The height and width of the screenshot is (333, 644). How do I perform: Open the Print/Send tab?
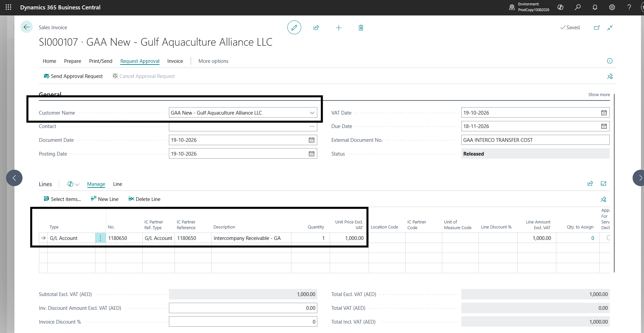click(x=100, y=61)
